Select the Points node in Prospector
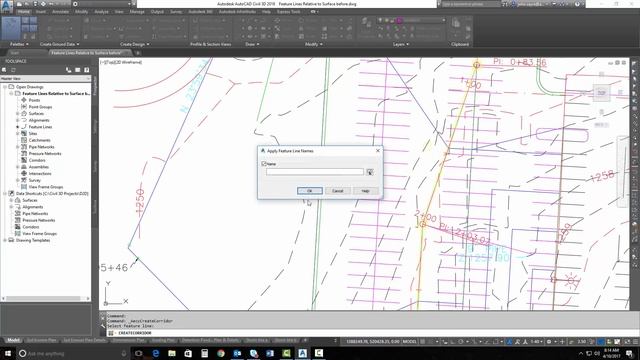This screenshot has height=360, width=640. coord(34,100)
